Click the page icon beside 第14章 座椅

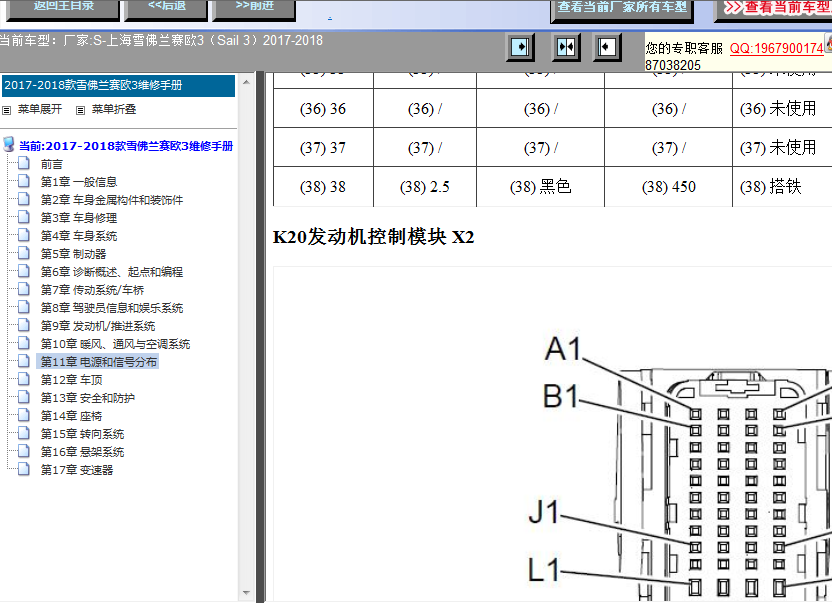[24, 415]
